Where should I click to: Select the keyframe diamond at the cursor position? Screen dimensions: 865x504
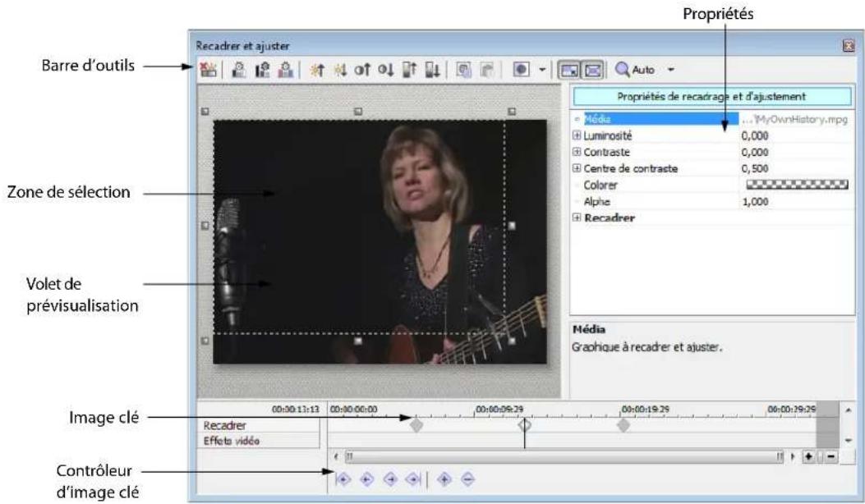(x=524, y=425)
